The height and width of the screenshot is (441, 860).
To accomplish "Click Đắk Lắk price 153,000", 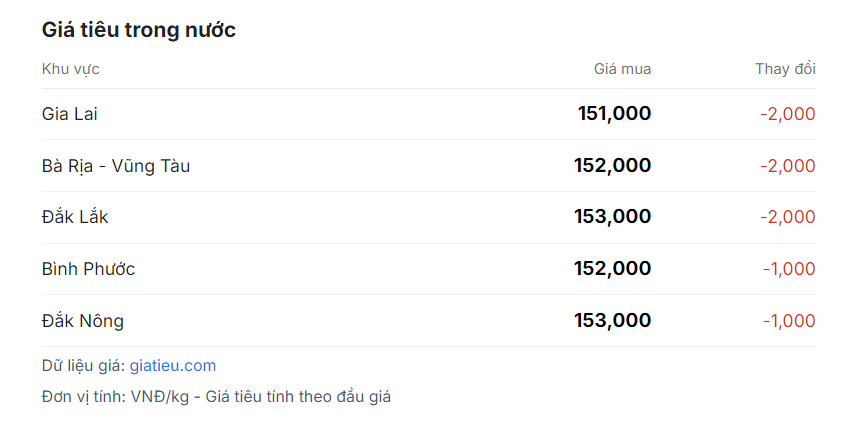I will (613, 217).
